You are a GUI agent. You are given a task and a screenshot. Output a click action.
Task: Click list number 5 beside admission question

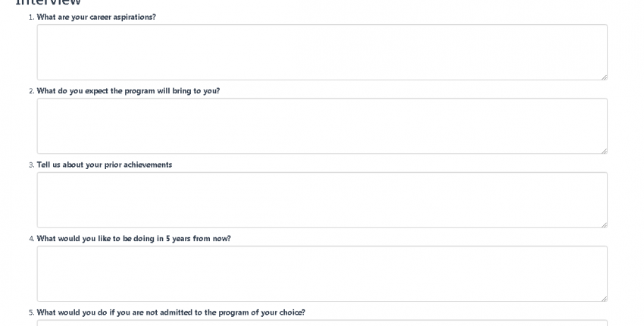[32, 313]
